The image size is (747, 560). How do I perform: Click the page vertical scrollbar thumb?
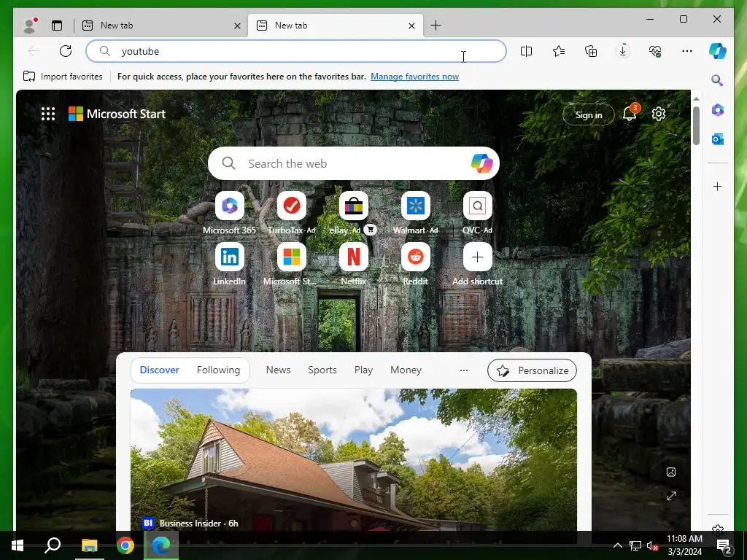click(x=696, y=125)
